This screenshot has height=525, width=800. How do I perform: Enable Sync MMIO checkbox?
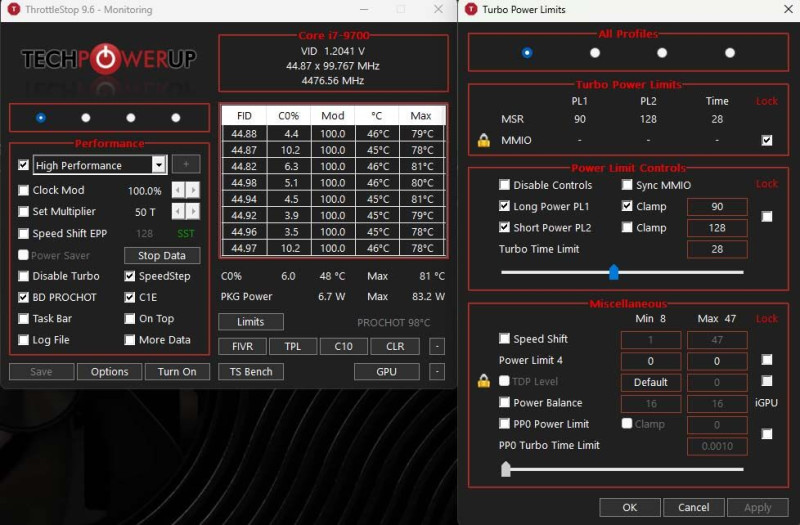[x=627, y=185]
